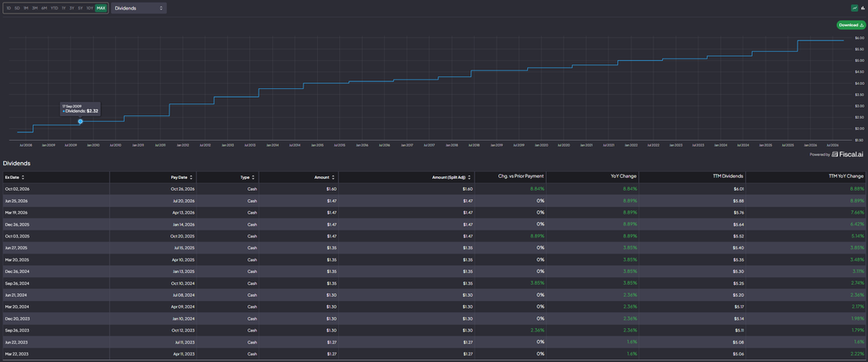Select the 3M time range

click(35, 8)
